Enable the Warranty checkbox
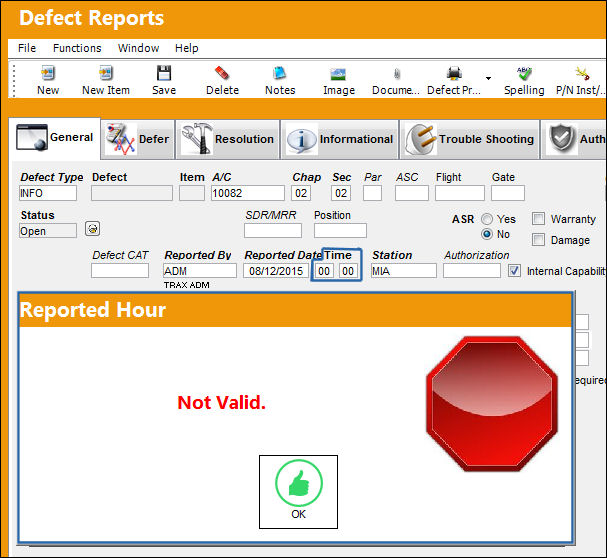The width and height of the screenshot is (607, 558). point(538,219)
